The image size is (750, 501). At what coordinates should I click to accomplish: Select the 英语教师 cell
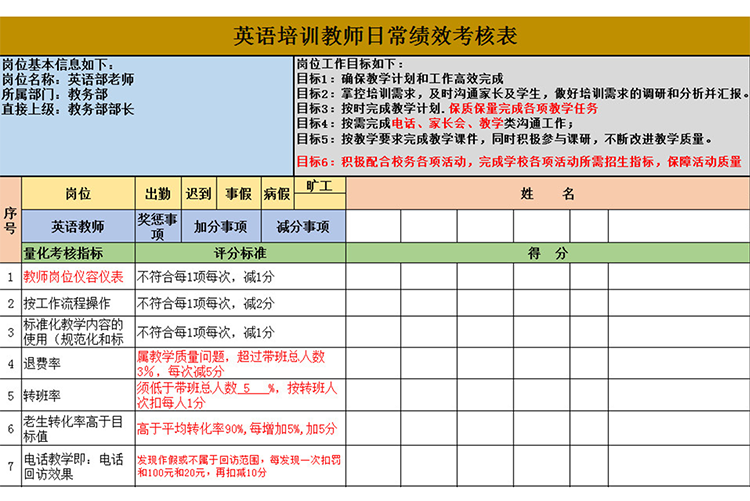(78, 226)
